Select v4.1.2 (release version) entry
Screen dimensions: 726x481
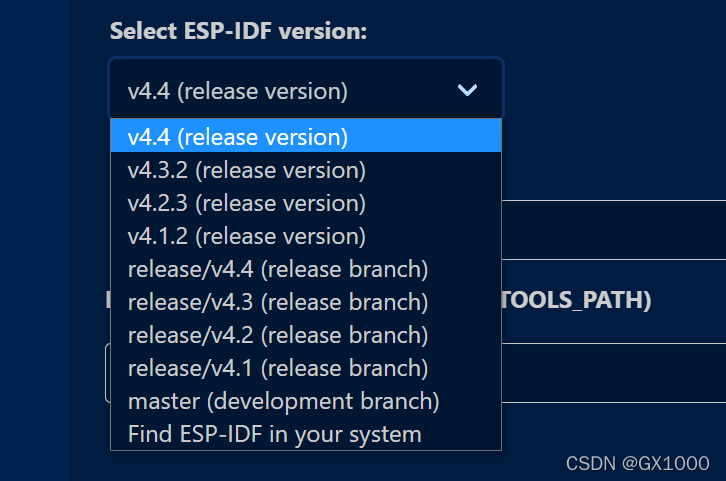coord(306,236)
